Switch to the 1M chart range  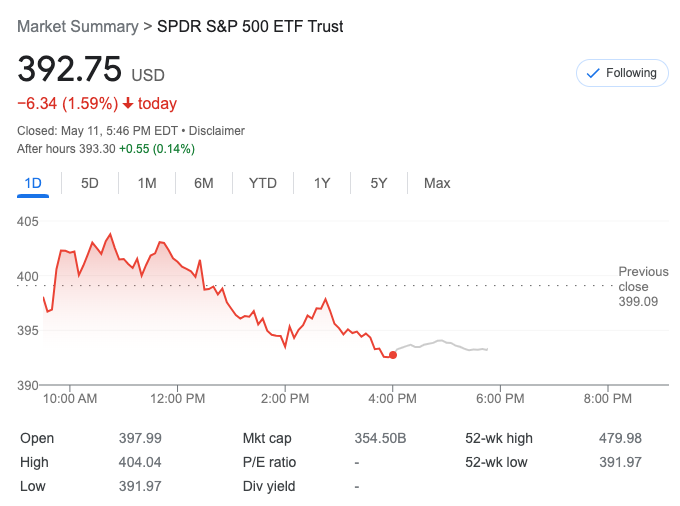[147, 183]
